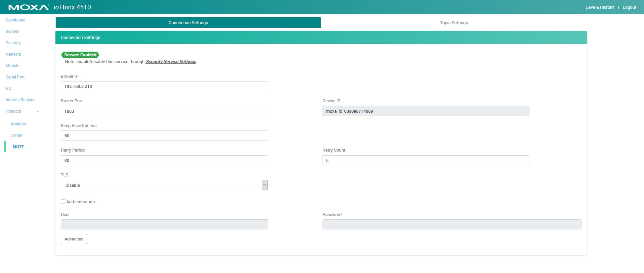Click the Save & Restart link
644x273 pixels.
600,7
